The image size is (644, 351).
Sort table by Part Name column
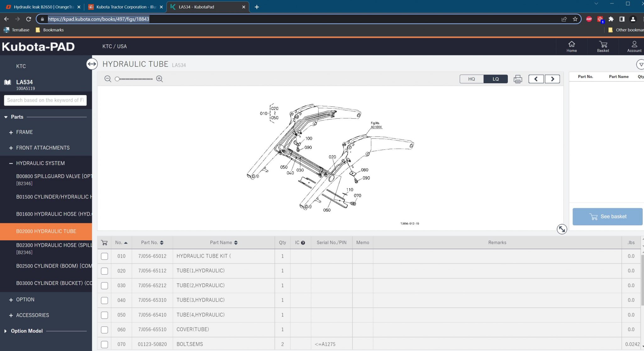click(x=224, y=242)
